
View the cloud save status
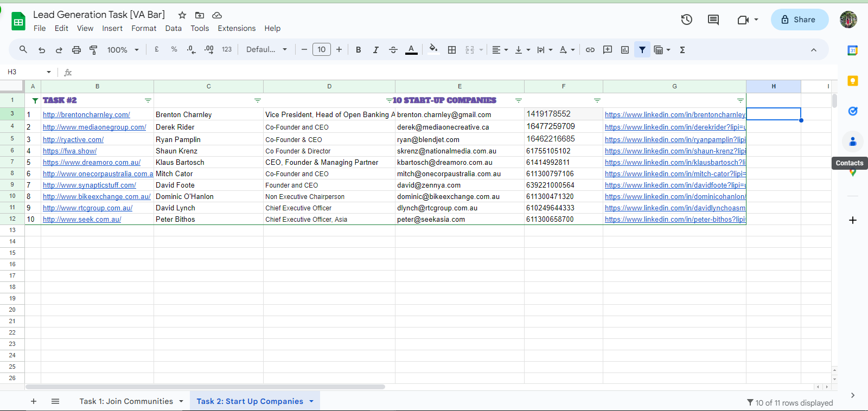click(217, 15)
